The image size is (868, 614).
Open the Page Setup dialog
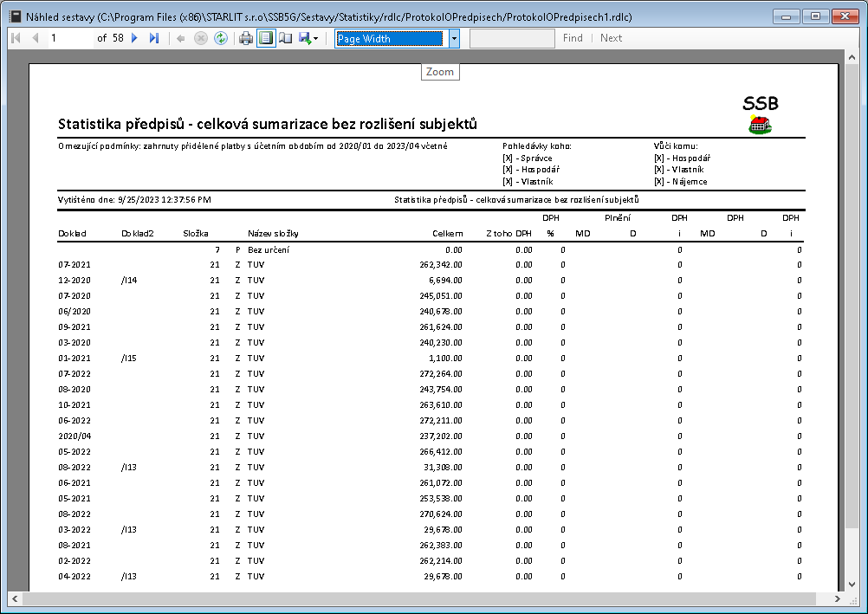click(x=286, y=38)
